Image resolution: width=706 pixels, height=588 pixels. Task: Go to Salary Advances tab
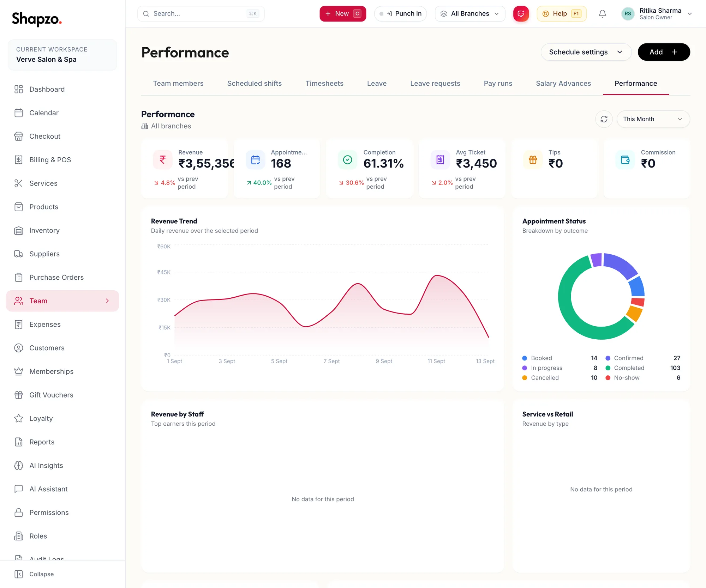[563, 84]
